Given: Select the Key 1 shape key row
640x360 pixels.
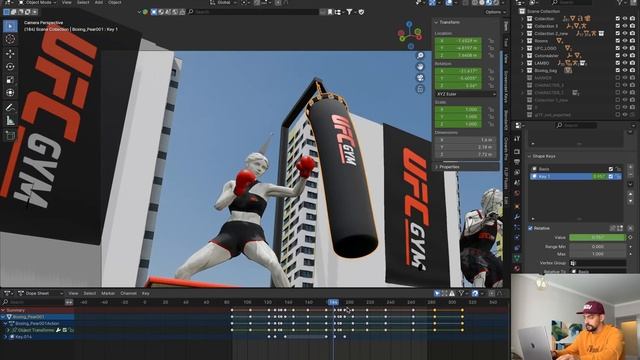Looking at the screenshot, I should 576,176.
